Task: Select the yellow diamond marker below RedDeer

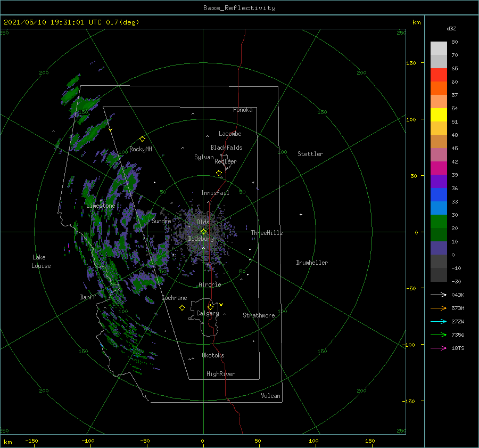Action: (219, 173)
